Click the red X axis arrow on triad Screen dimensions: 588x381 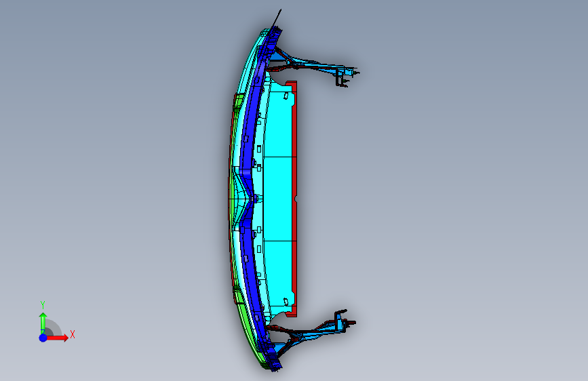click(x=57, y=338)
